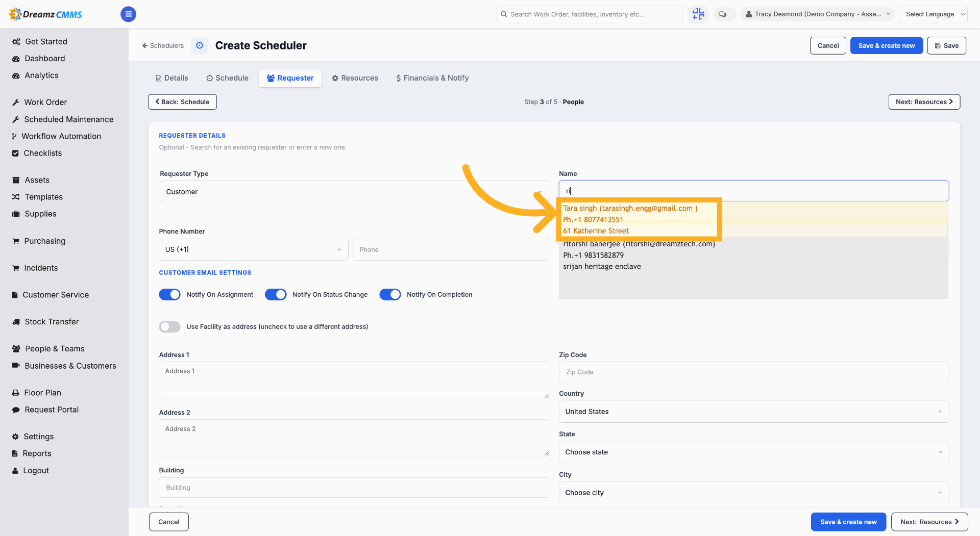Click the QR scan icon in header
This screenshot has height=536, width=980.
click(x=698, y=14)
